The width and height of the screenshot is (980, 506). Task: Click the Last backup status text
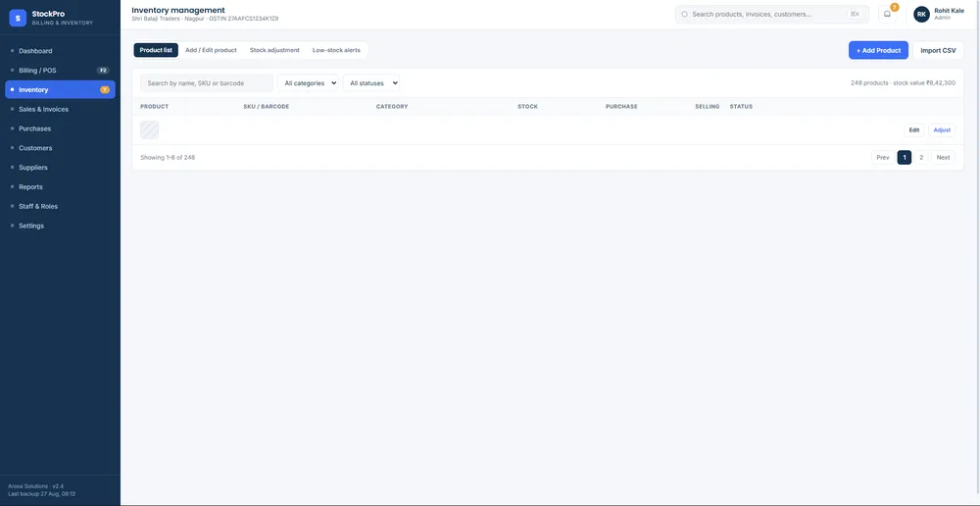coord(42,494)
